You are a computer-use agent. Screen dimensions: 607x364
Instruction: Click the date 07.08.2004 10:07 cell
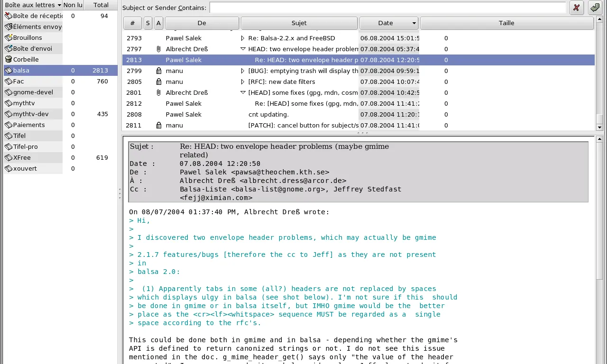pyautogui.click(x=390, y=82)
